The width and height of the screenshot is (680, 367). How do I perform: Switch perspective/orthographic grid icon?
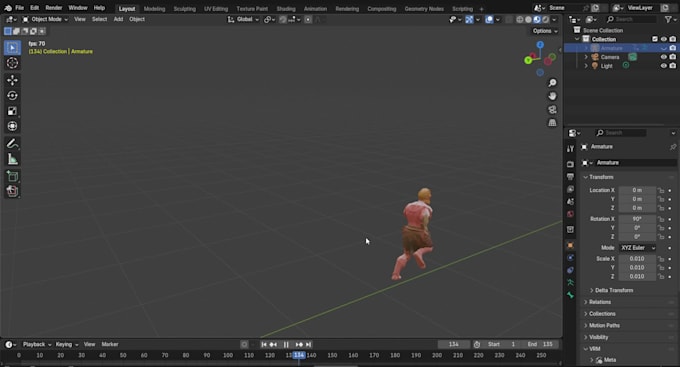point(552,123)
